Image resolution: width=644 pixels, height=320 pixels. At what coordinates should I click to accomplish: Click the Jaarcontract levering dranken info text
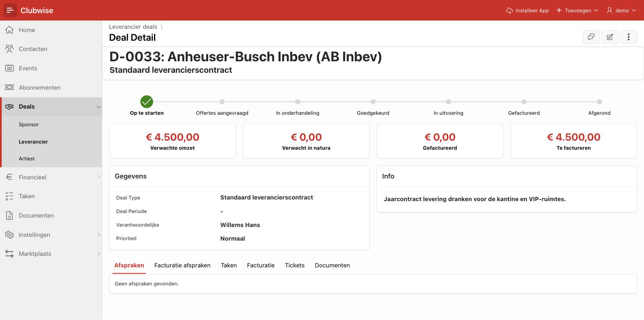[475, 199]
